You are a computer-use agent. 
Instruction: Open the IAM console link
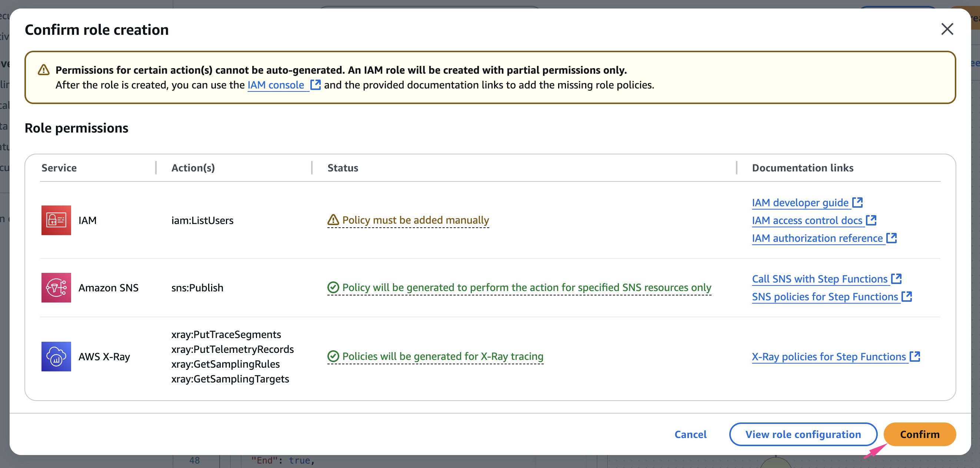(276, 85)
